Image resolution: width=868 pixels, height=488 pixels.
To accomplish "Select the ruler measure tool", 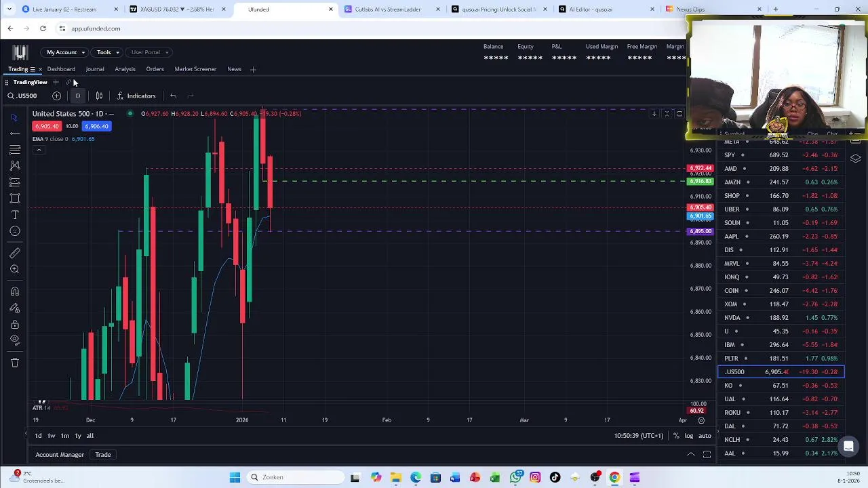I will 14,253.
